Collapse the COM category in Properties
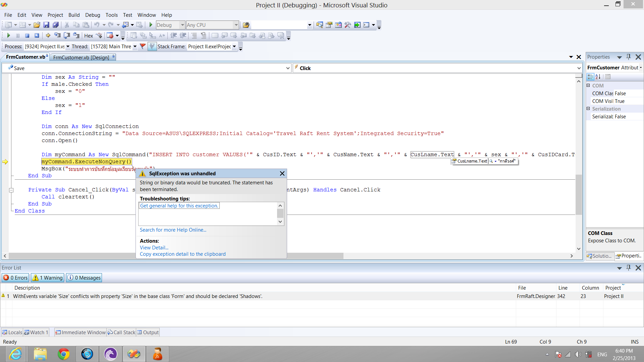Image resolution: width=644 pixels, height=362 pixels. point(588,85)
